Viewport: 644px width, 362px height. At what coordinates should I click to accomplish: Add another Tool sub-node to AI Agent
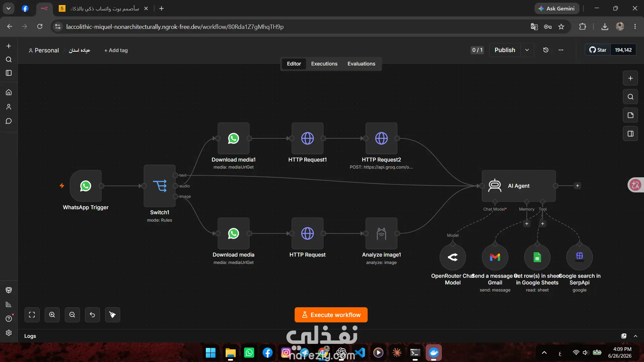543,224
